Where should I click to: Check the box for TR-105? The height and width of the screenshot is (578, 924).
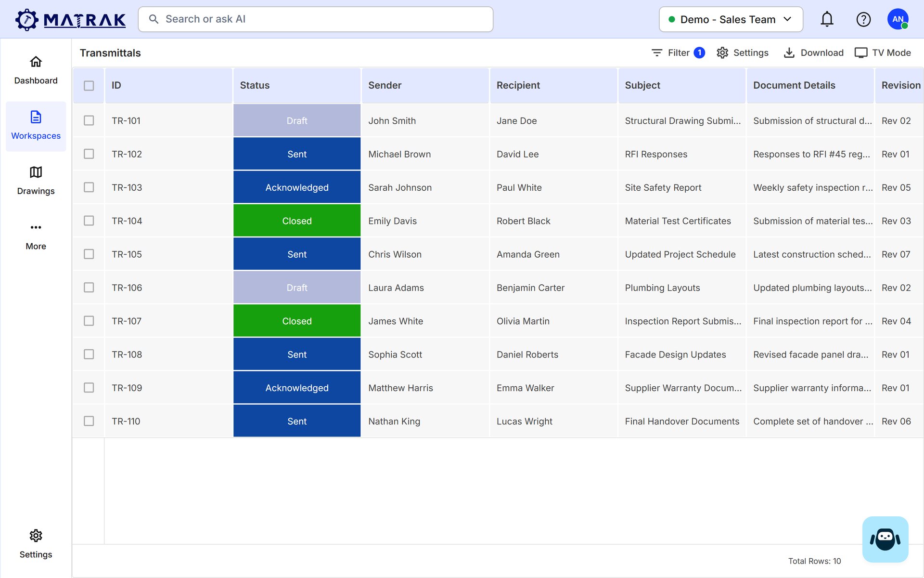(89, 254)
